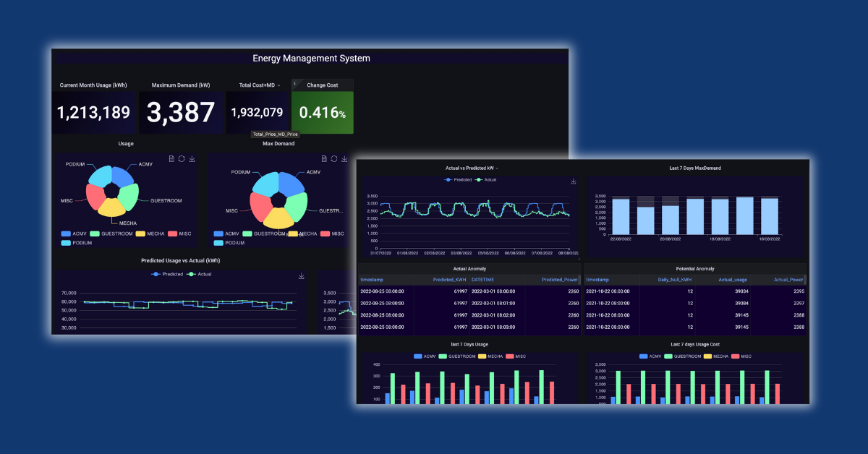
Task: Download the Actual vs Predicted kW chart
Action: 574,181
